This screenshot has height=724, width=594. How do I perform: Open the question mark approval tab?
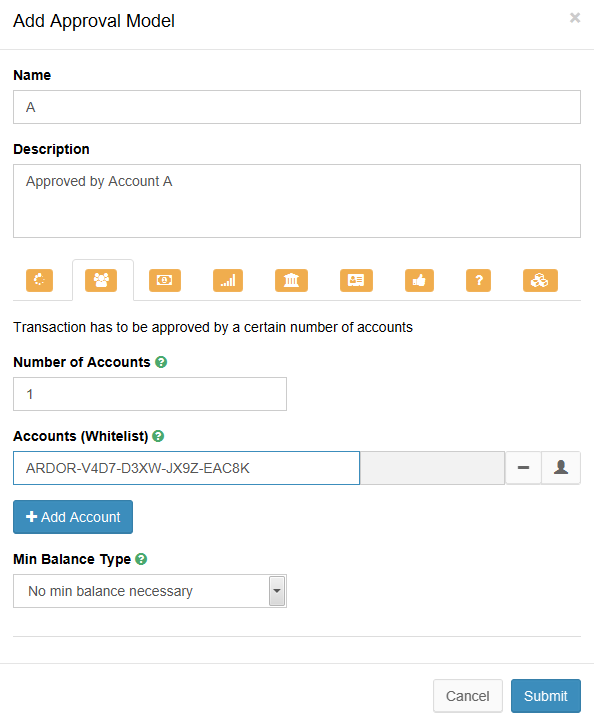click(479, 280)
